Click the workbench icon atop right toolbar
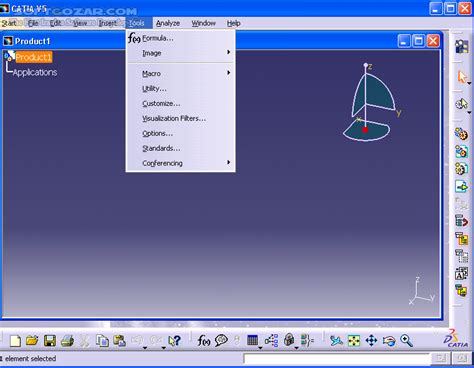The width and height of the screenshot is (474, 368). [462, 46]
